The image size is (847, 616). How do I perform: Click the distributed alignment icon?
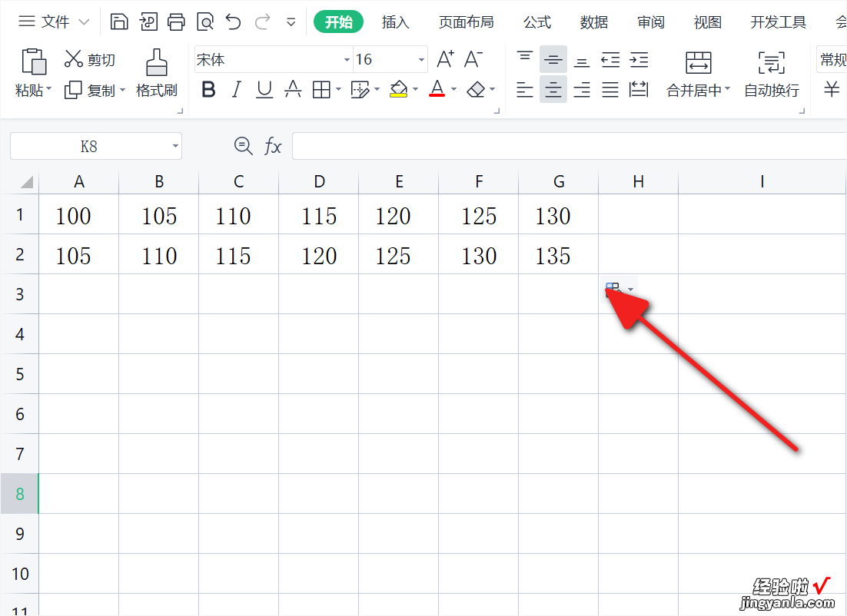[x=639, y=90]
